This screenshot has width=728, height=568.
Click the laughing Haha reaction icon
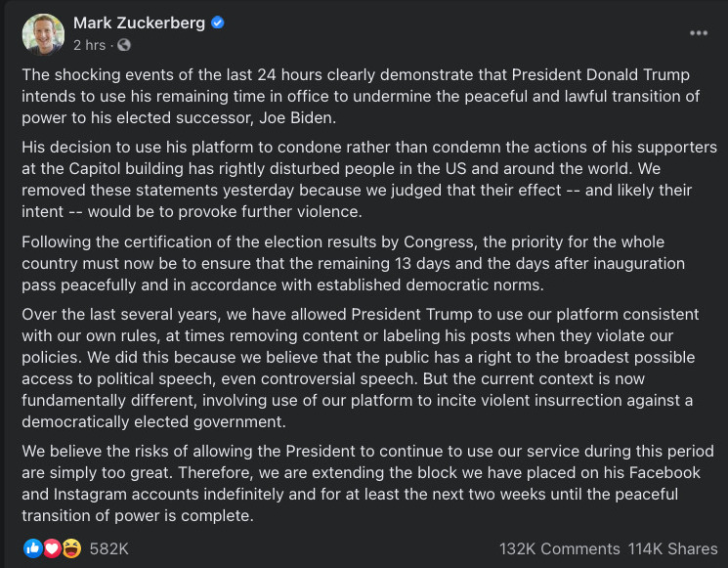click(71, 548)
